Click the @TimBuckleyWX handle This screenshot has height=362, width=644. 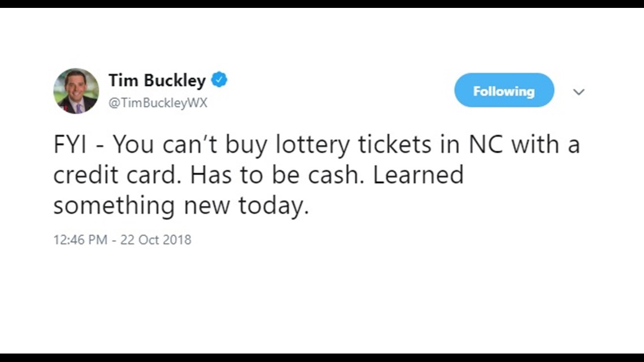click(x=156, y=103)
